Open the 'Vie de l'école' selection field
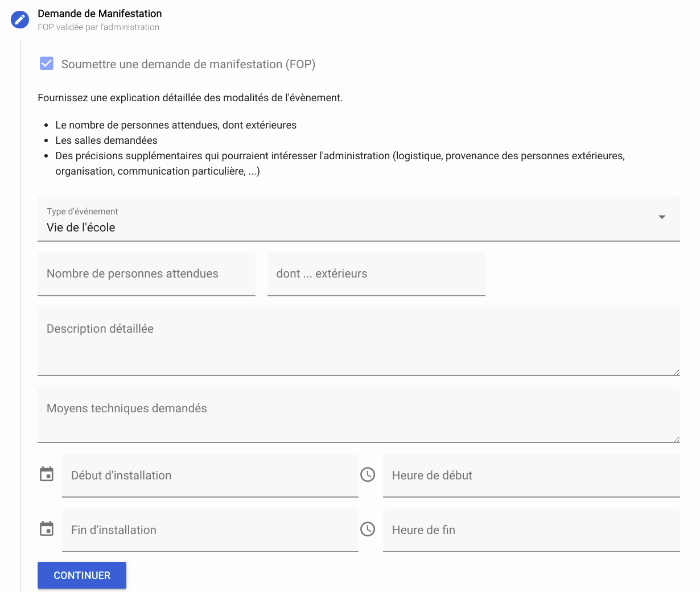Viewport: 700px width, 592px height. [x=359, y=219]
